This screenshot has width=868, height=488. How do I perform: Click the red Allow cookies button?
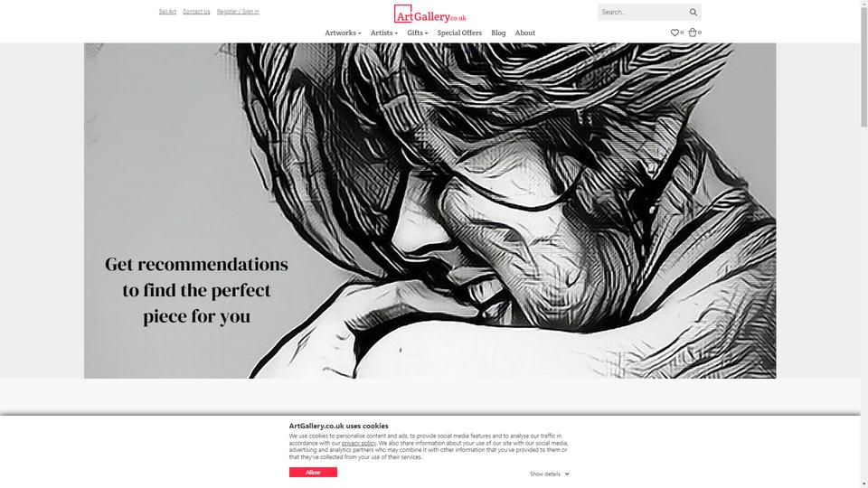pyautogui.click(x=313, y=473)
